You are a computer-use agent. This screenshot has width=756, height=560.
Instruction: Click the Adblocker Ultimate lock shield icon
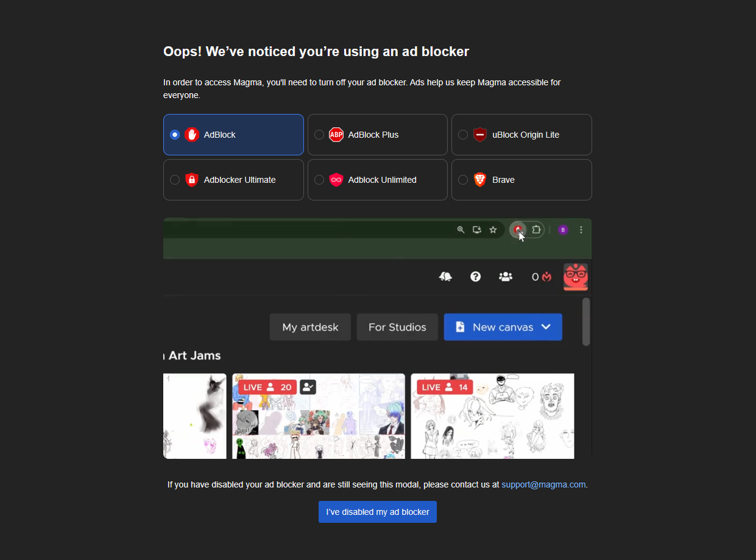point(192,180)
